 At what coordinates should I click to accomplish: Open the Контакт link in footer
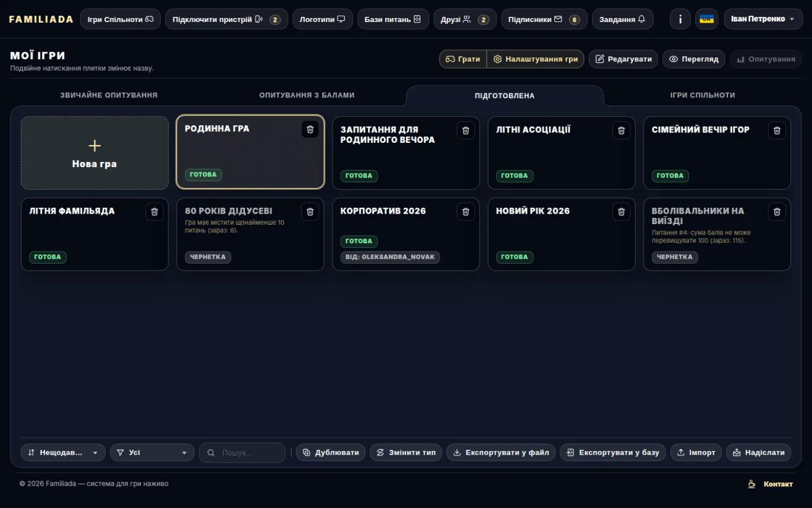(x=778, y=484)
